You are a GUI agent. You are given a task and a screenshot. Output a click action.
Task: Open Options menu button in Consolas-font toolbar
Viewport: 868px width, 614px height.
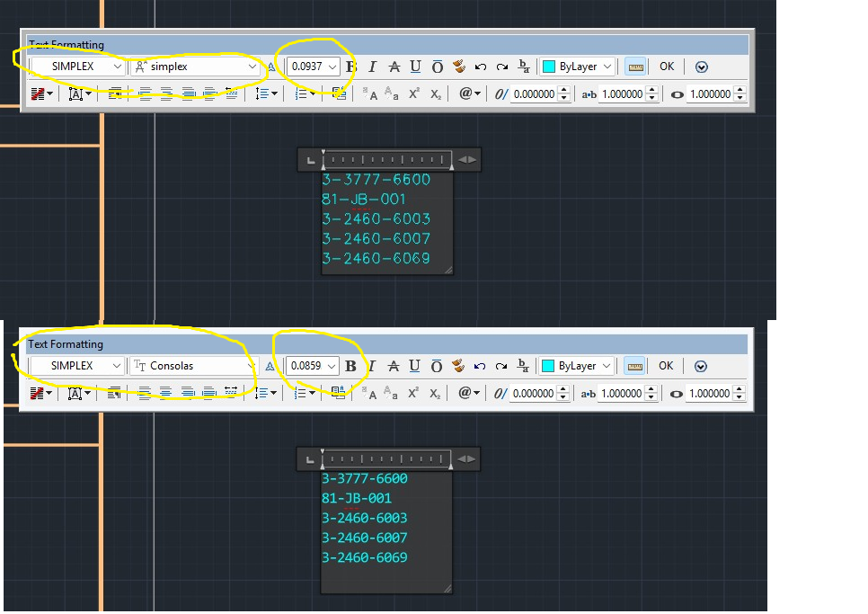(700, 366)
